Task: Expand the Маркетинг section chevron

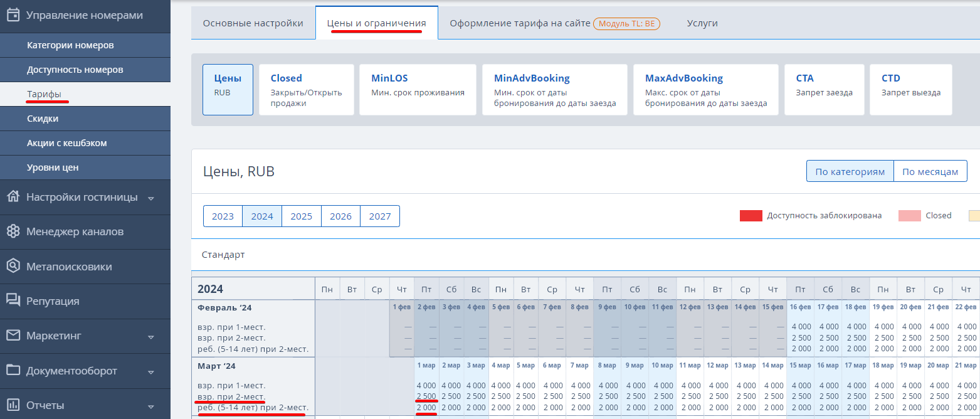Action: pos(150,337)
